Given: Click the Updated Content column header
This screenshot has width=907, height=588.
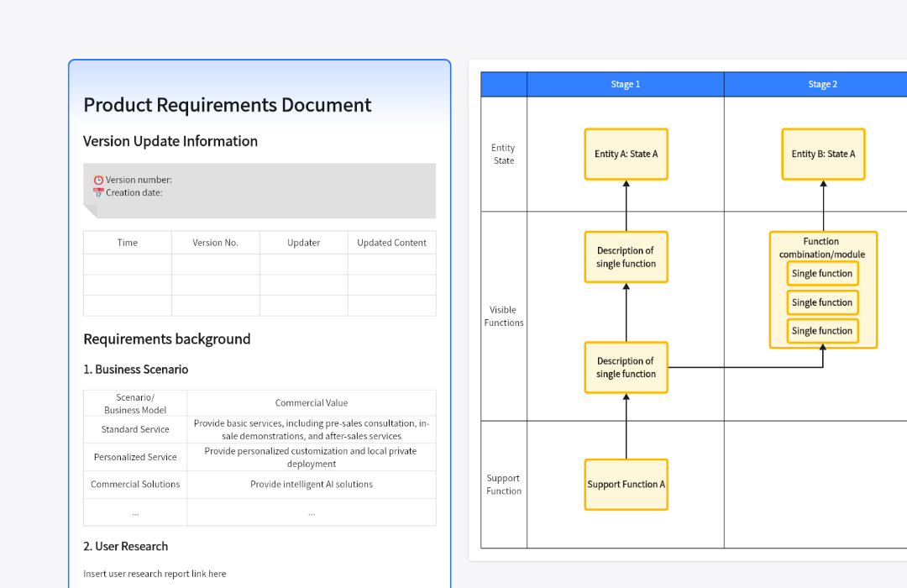Looking at the screenshot, I should 391,243.
